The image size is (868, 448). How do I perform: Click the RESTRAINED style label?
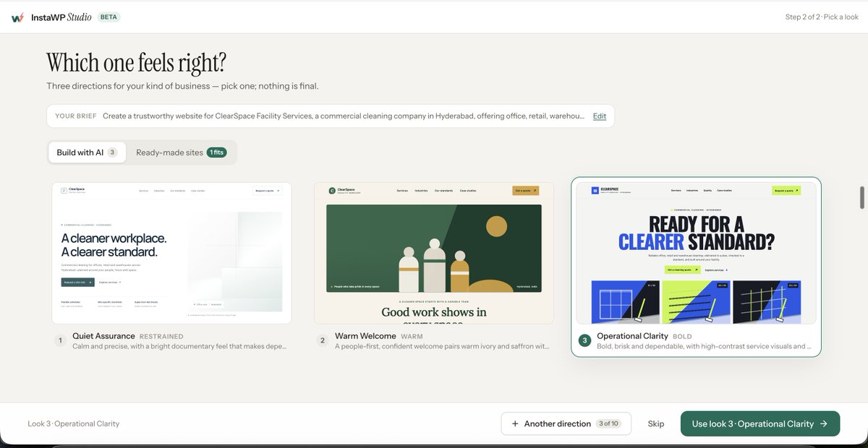(161, 337)
